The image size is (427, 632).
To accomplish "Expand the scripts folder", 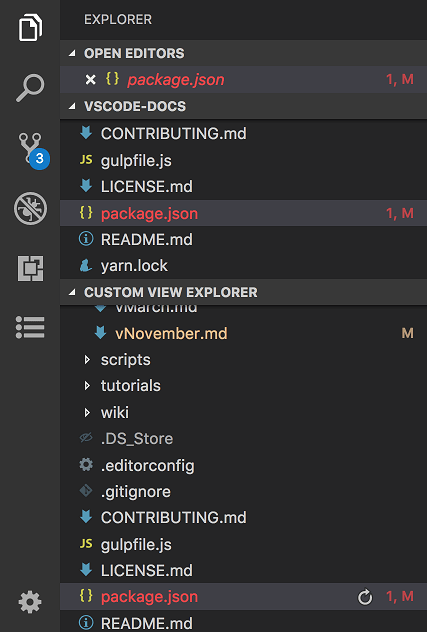I will pyautogui.click(x=87, y=360).
